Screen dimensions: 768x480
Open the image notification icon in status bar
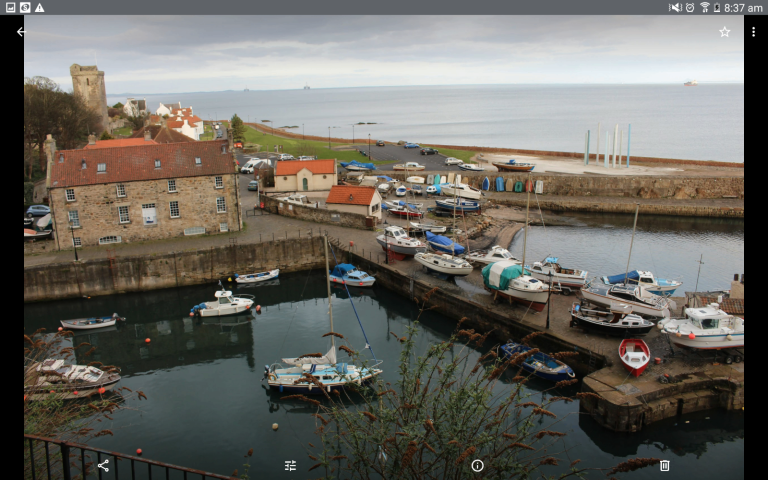(x=10, y=7)
